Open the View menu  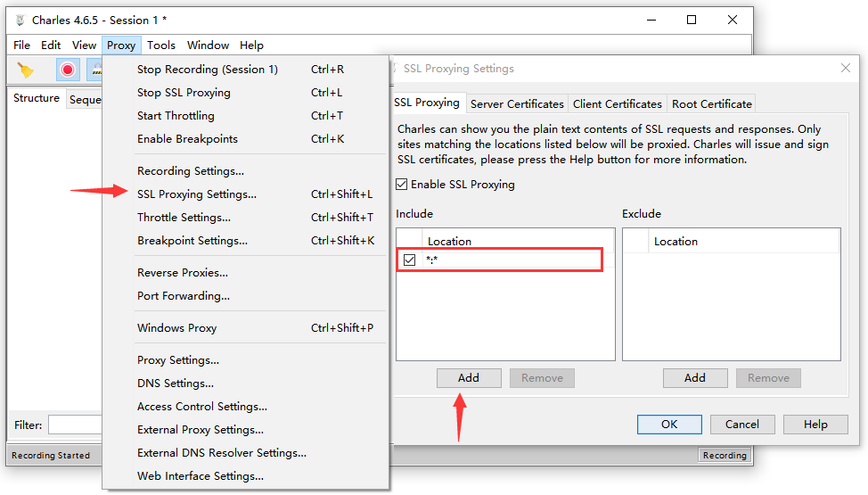(x=84, y=45)
